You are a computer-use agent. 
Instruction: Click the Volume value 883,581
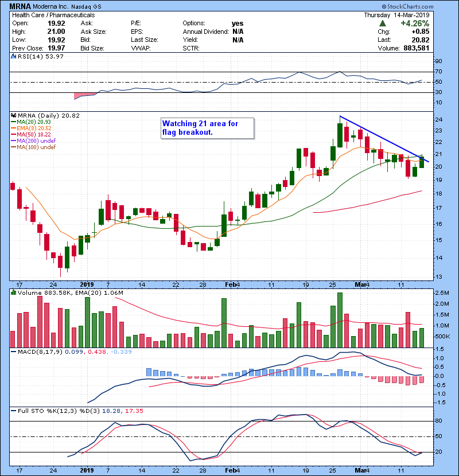[417, 48]
